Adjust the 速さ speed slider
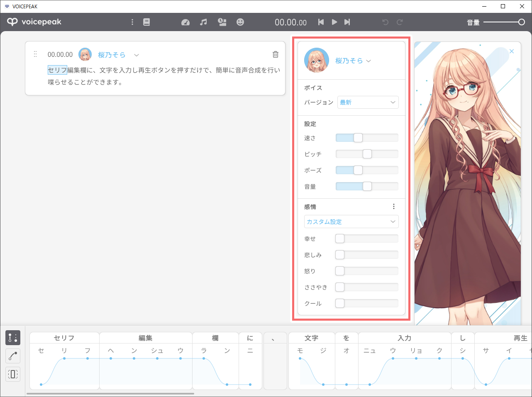The image size is (532, 397). (367, 138)
